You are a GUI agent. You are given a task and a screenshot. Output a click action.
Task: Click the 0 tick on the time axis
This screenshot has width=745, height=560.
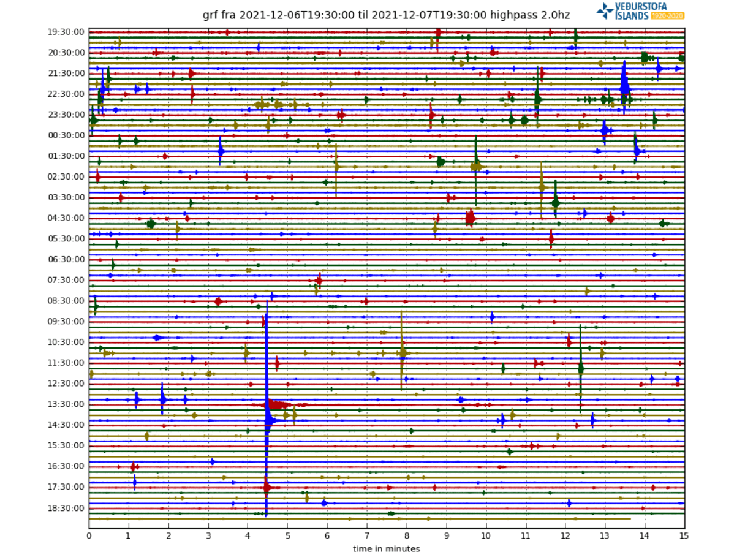click(x=89, y=535)
